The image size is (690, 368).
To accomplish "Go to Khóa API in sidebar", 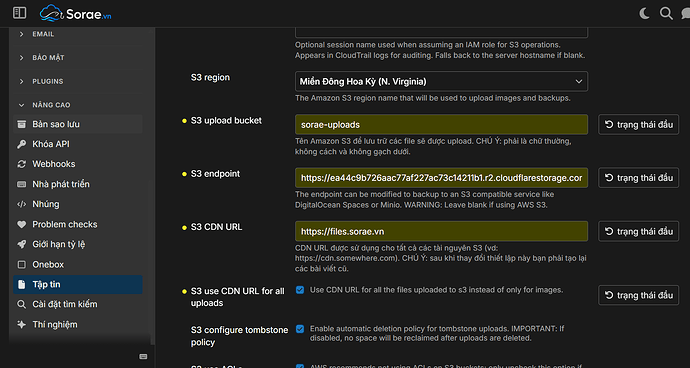I will [x=78, y=144].
